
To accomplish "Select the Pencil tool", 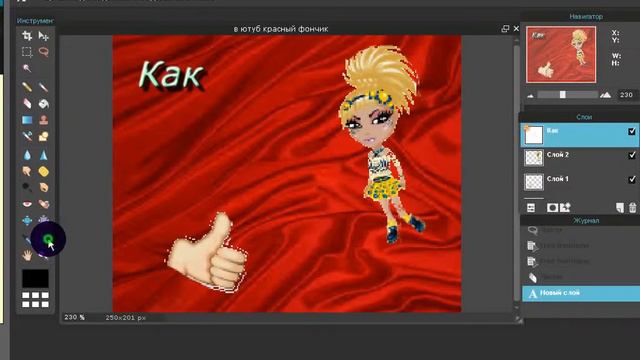I will point(27,87).
